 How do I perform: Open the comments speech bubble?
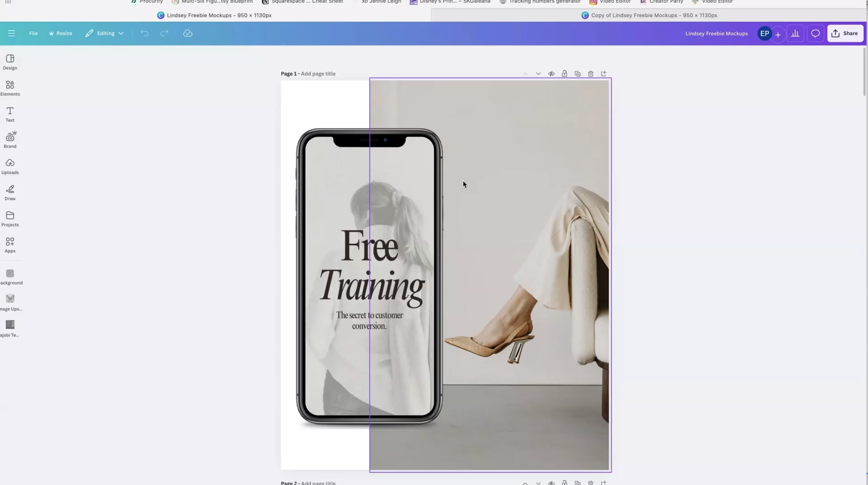coord(815,33)
